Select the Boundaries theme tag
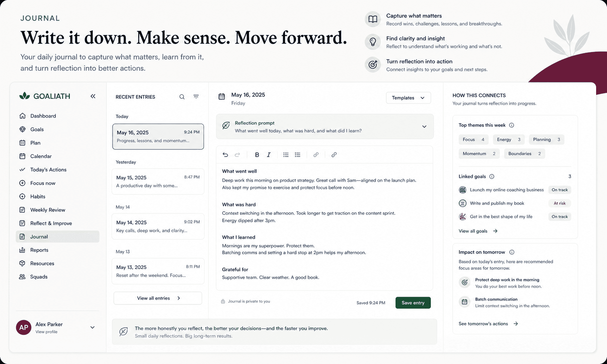Screen dimensions: 607x364 pos(525,154)
